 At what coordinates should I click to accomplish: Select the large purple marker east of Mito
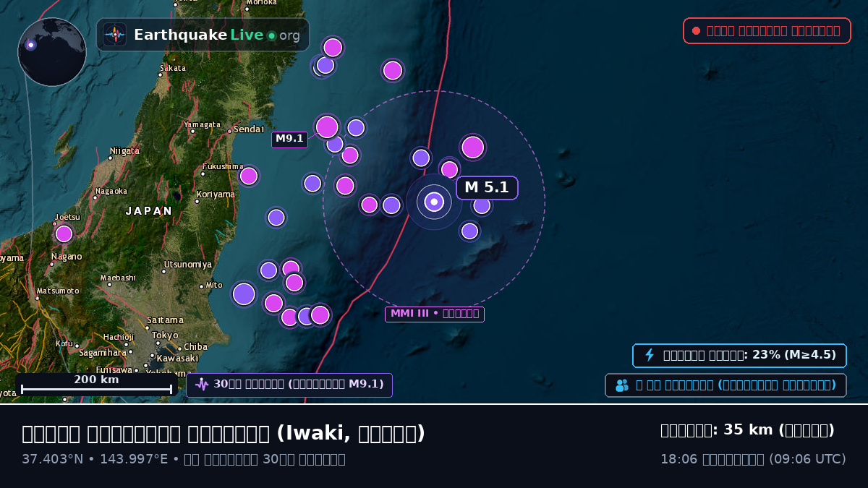[x=244, y=294]
